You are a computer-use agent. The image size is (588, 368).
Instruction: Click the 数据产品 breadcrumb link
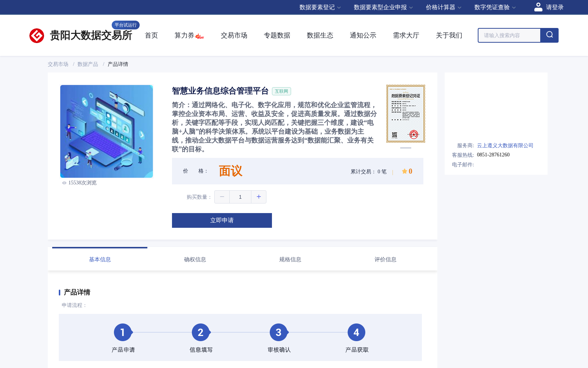[88, 64]
